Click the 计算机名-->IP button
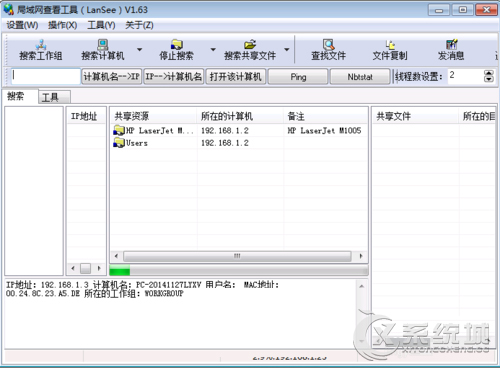 [112, 77]
